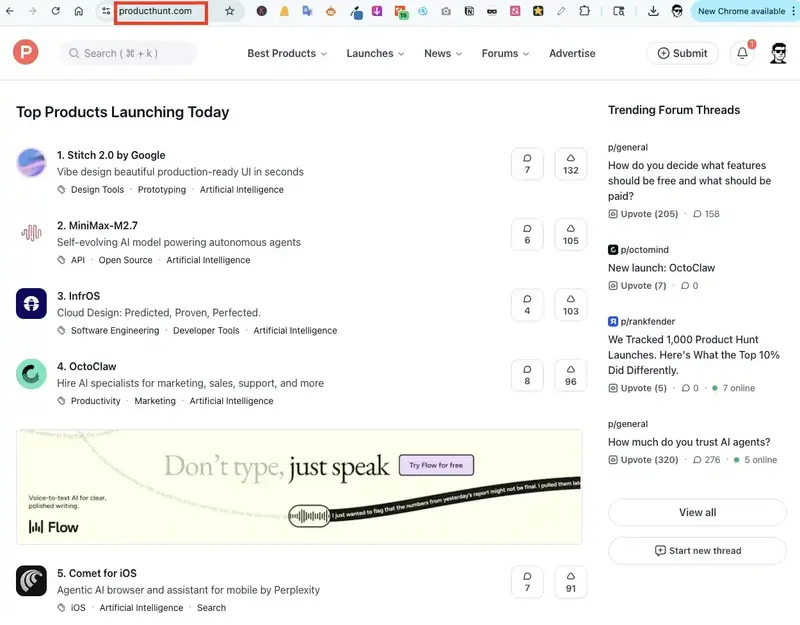Screen dimensions: 800x625
Task: Click Try Flow for free in the ad
Action: [436, 465]
